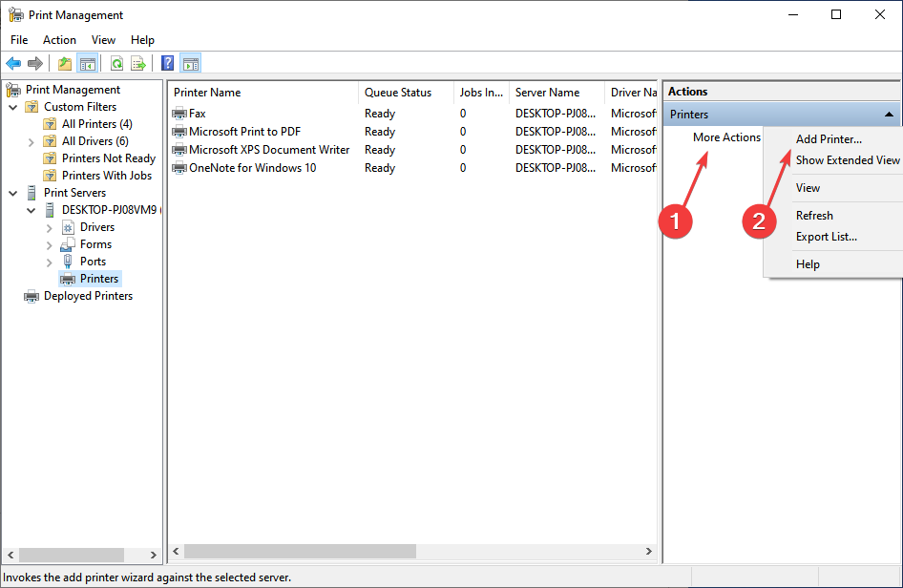Choose Add Printer... from the context menu
The height and width of the screenshot is (588, 903).
click(x=833, y=138)
